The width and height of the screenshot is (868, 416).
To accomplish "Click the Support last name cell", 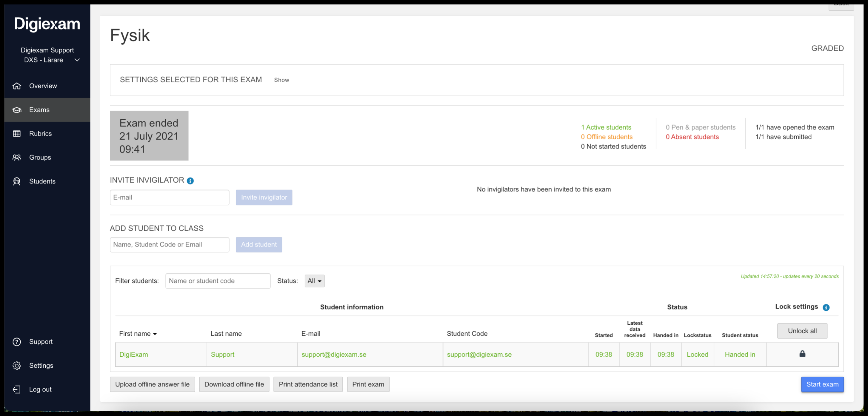I will [x=252, y=354].
